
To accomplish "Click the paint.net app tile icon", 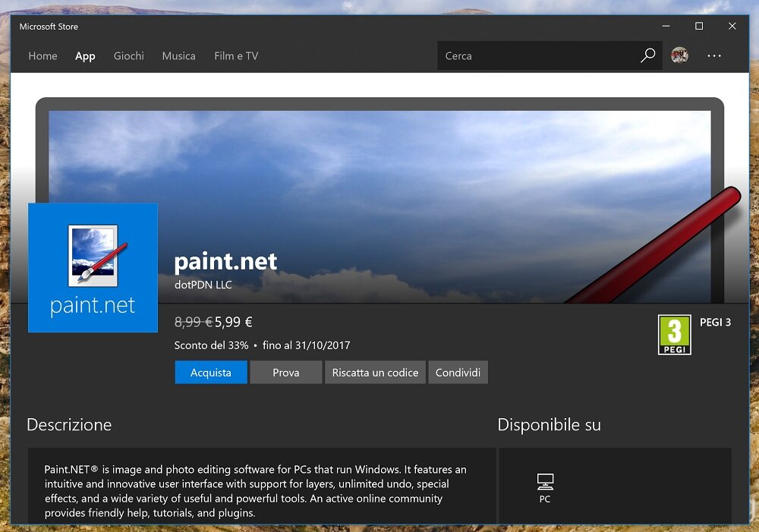I will coord(93,268).
